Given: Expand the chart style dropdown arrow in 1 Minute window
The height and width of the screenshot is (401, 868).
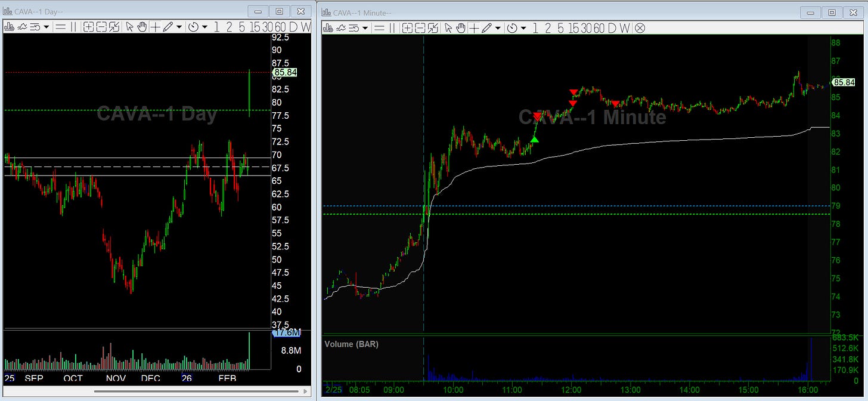Looking at the screenshot, I should coord(365,27).
